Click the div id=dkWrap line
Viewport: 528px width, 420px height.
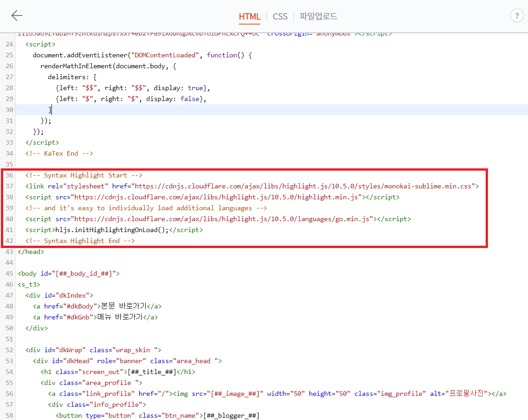(x=93, y=350)
